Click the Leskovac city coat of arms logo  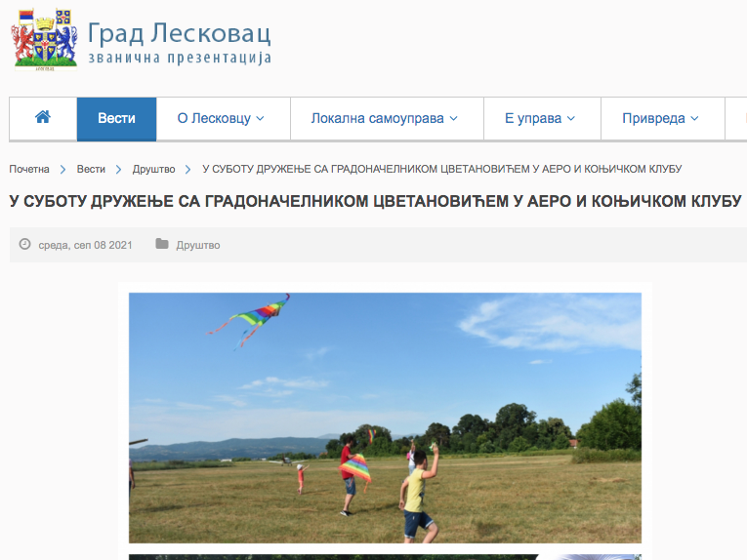pyautogui.click(x=44, y=39)
